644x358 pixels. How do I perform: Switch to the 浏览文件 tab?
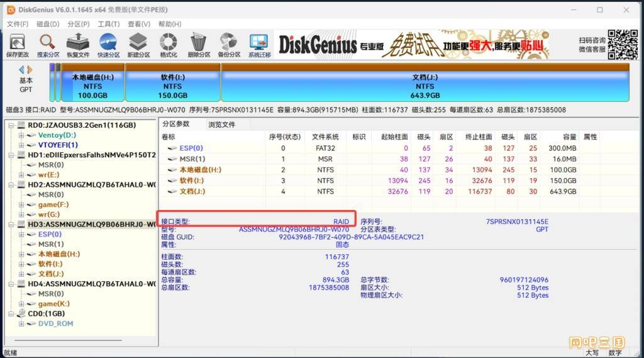click(x=221, y=125)
